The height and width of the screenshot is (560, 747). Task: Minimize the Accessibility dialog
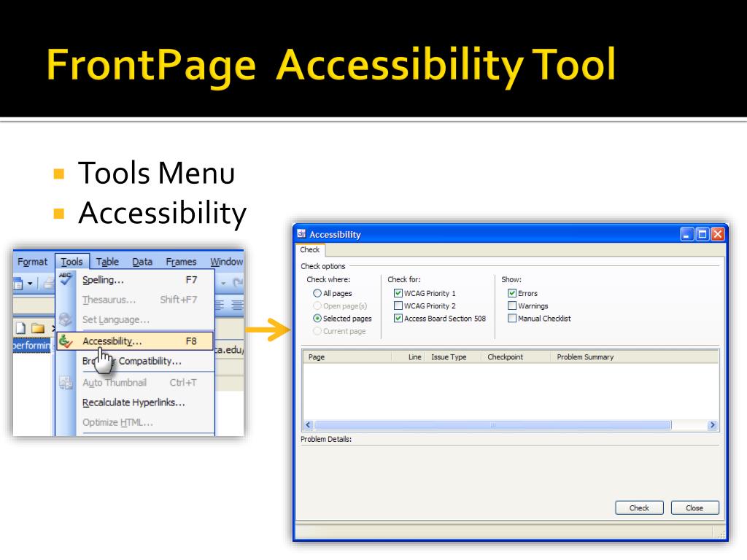coord(687,234)
